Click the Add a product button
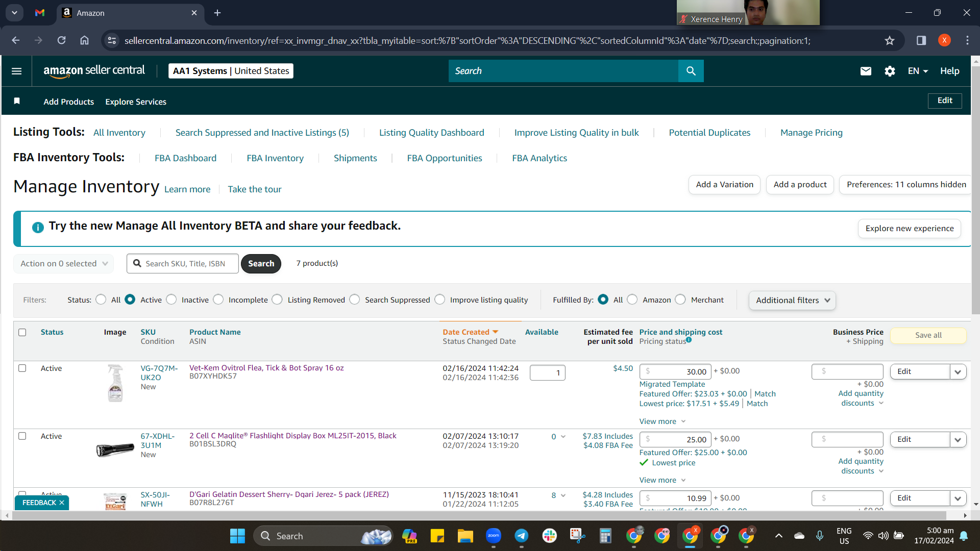 click(800, 185)
